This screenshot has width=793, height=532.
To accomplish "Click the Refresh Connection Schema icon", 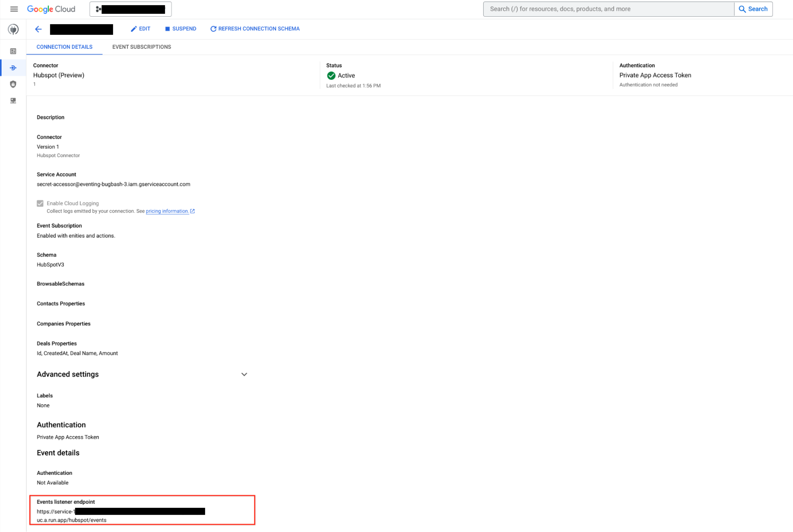I will click(x=212, y=29).
